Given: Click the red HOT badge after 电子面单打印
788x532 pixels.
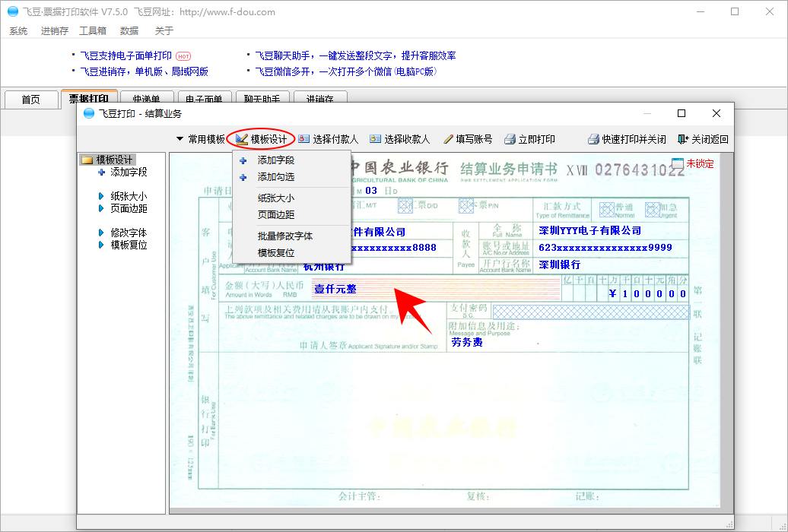Looking at the screenshot, I should [x=183, y=56].
